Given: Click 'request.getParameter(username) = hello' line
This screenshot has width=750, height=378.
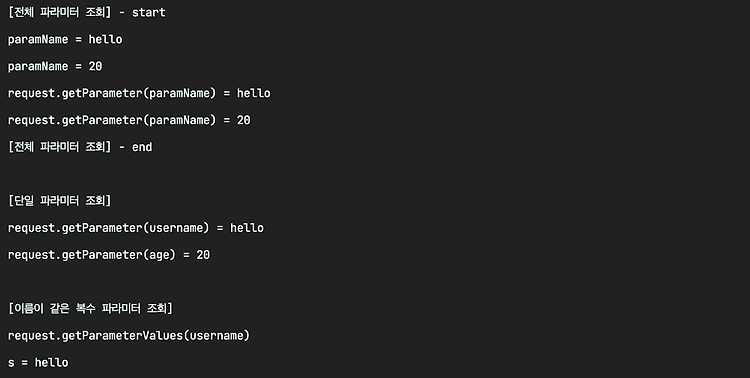Looking at the screenshot, I should [x=136, y=228].
